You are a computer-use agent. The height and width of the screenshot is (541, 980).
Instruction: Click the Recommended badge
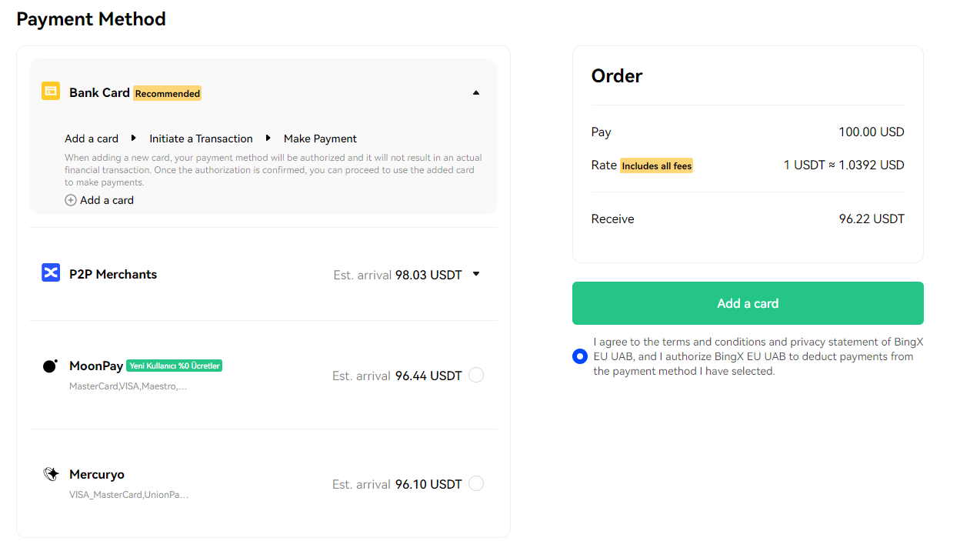point(167,93)
